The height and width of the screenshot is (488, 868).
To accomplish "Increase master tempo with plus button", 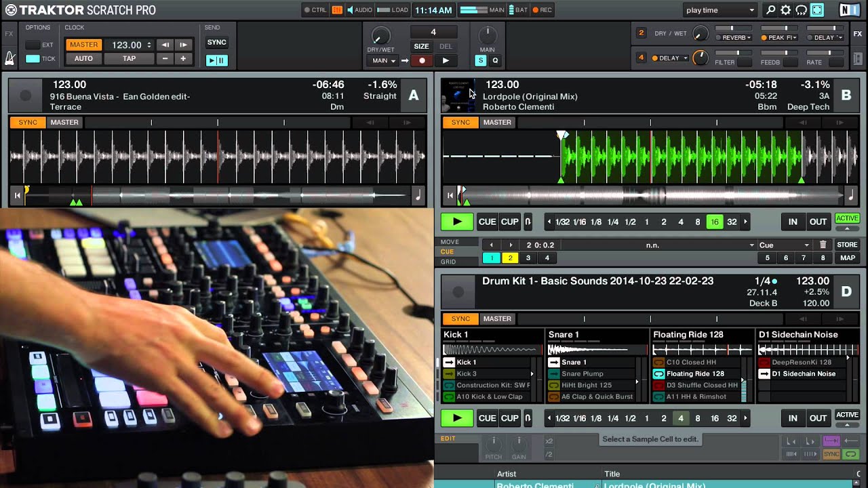I will [x=183, y=58].
